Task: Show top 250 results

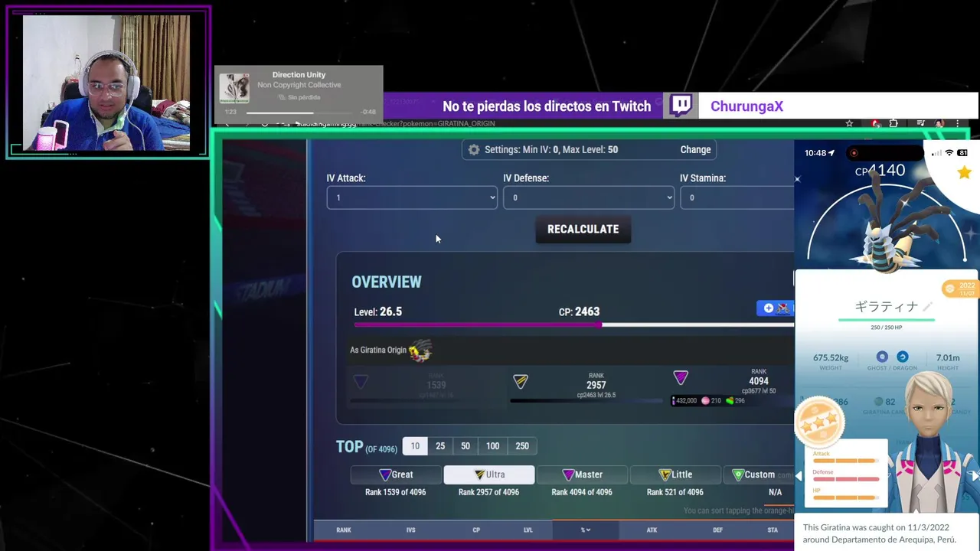Action: coord(522,446)
